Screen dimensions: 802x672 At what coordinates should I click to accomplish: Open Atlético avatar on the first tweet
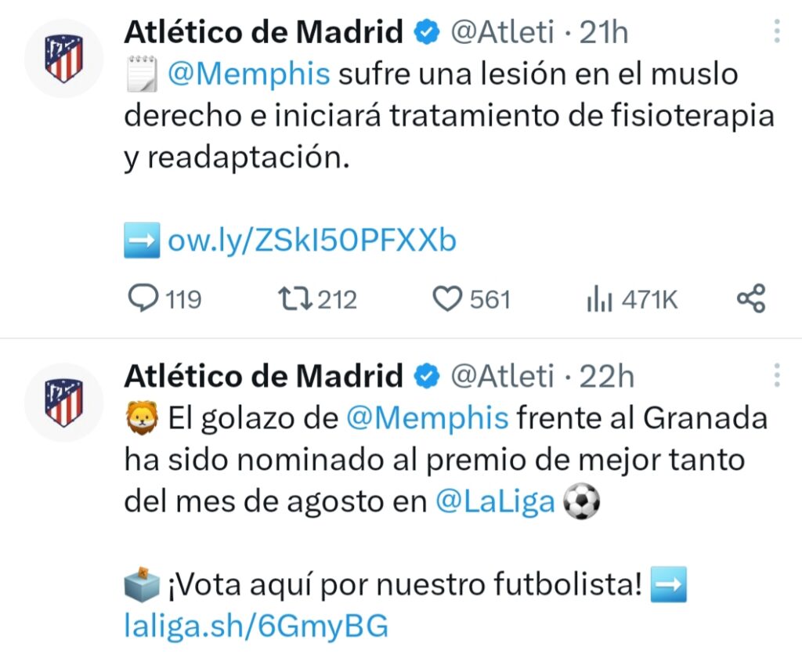click(64, 58)
